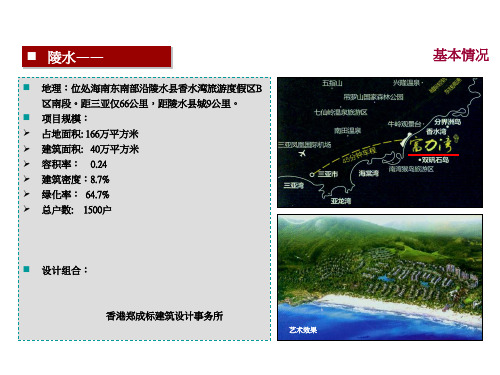Image resolution: width=500 pixels, height=375 pixels.
Task: Click the 绿化率 64.7% line
Action: tap(76, 195)
